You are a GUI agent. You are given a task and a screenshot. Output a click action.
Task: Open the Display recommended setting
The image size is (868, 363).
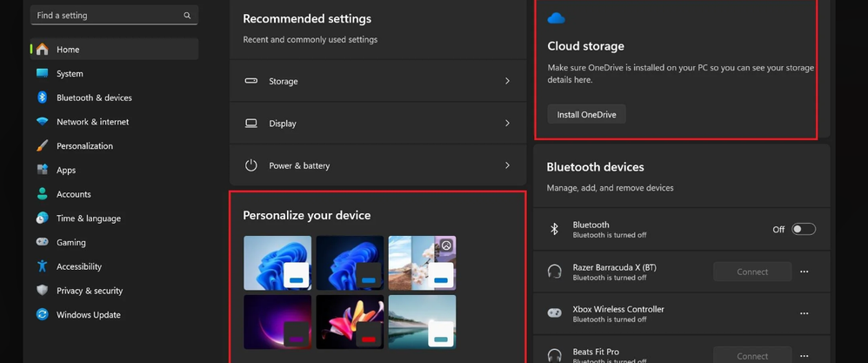coord(377,123)
